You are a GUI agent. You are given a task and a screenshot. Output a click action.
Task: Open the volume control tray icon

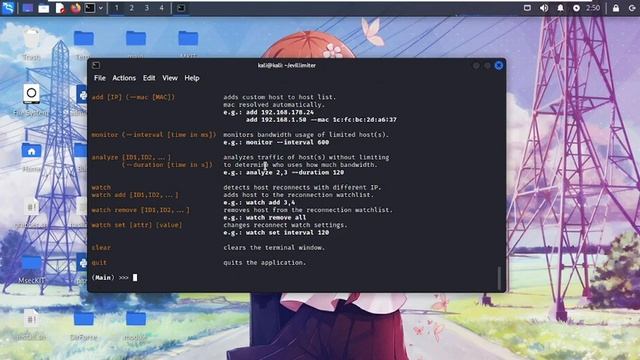point(544,8)
